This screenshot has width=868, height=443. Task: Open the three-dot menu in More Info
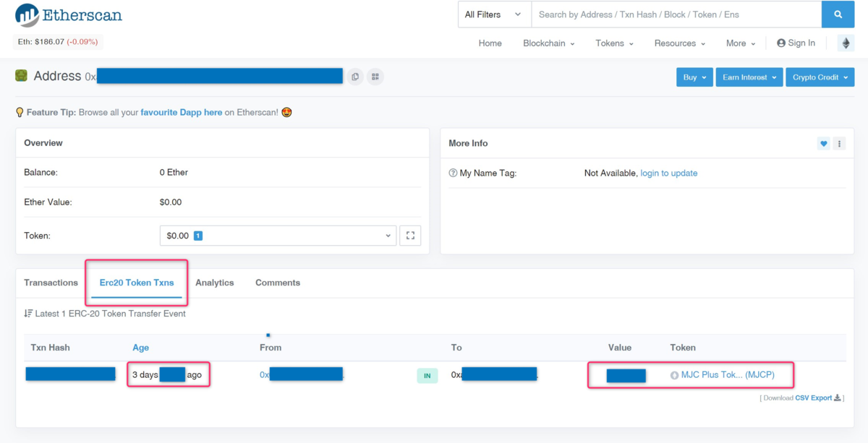click(x=839, y=144)
